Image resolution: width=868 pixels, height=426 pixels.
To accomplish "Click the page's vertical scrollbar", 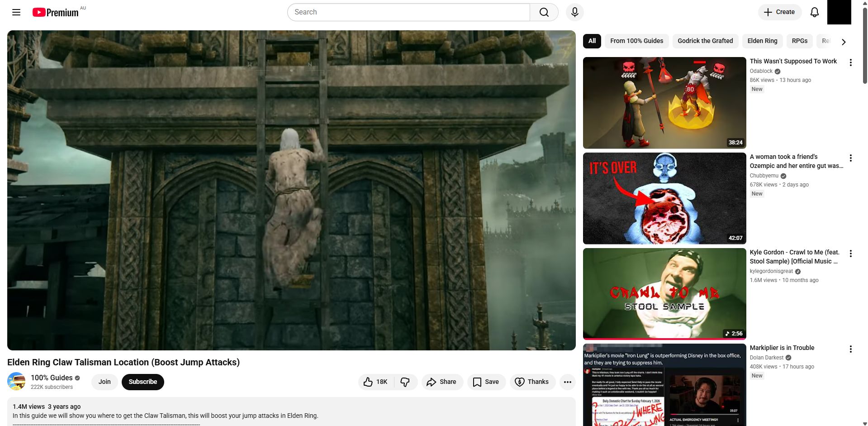I will 864,45.
